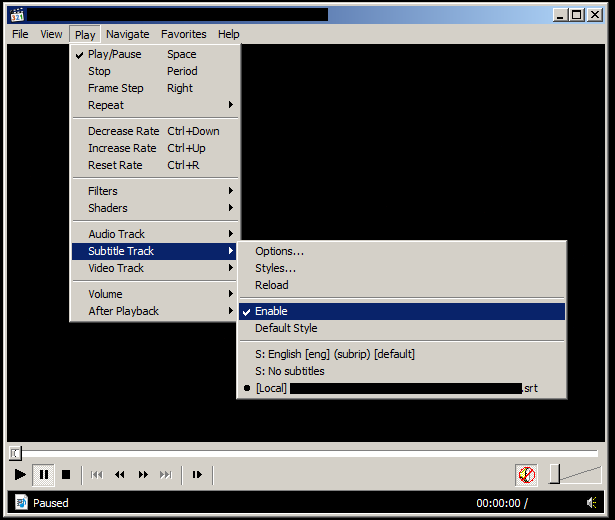This screenshot has width=615, height=520.
Task: Expand the Shaders submenu
Action: tap(155, 208)
